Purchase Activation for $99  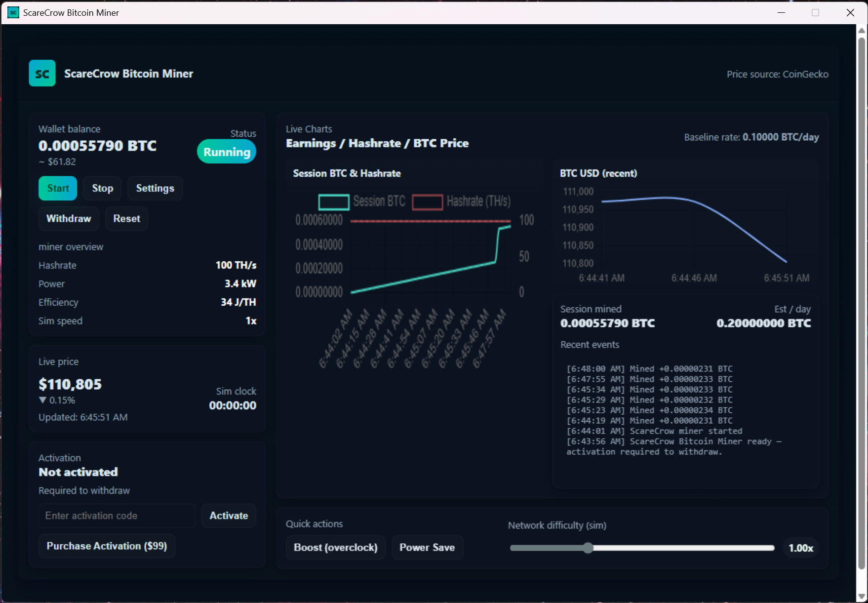coord(107,546)
